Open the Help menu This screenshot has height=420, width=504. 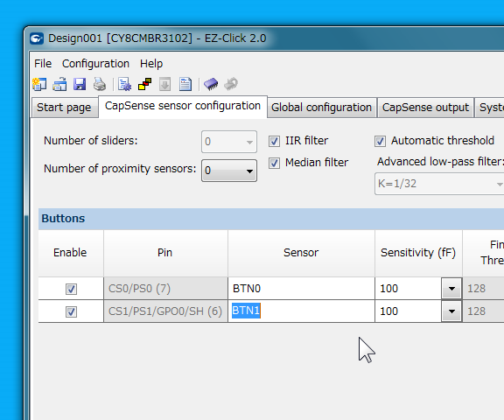point(151,64)
